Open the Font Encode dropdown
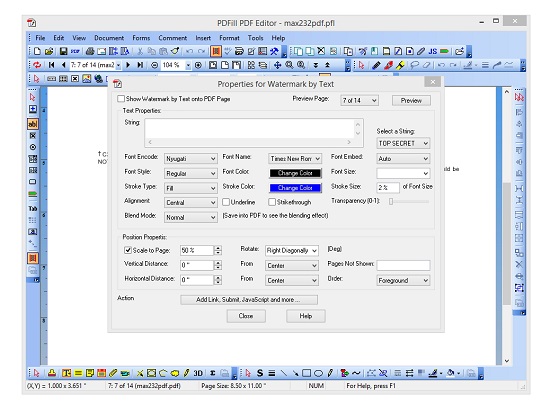Screen dimensions: 550x414 [191, 159]
